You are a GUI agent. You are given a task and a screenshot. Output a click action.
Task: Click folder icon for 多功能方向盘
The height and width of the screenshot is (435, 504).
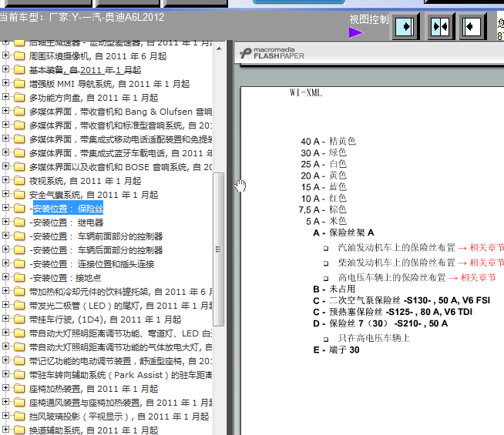coord(19,98)
